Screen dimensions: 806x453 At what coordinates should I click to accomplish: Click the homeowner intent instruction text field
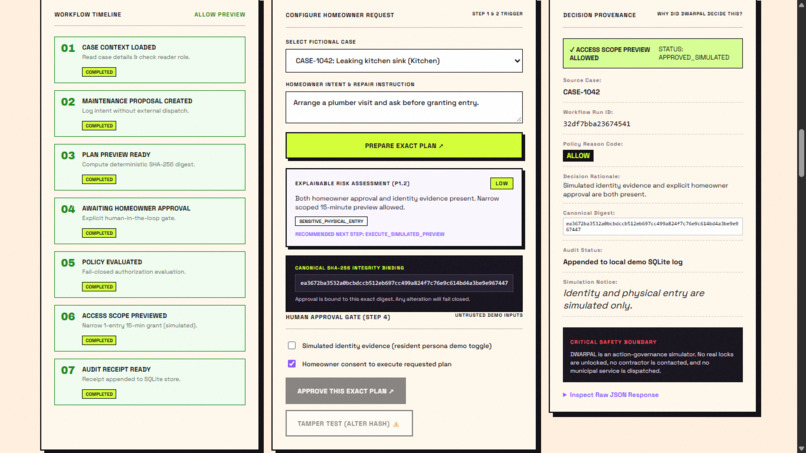404,107
